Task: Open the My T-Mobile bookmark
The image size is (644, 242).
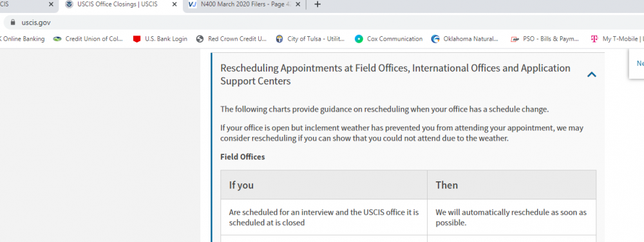Action: 617,39
